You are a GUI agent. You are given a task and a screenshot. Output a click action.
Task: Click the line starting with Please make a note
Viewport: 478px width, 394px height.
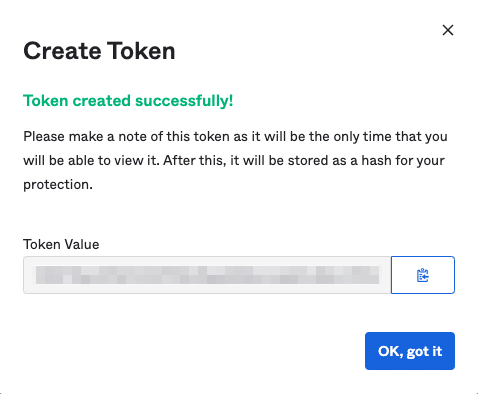click(235, 137)
